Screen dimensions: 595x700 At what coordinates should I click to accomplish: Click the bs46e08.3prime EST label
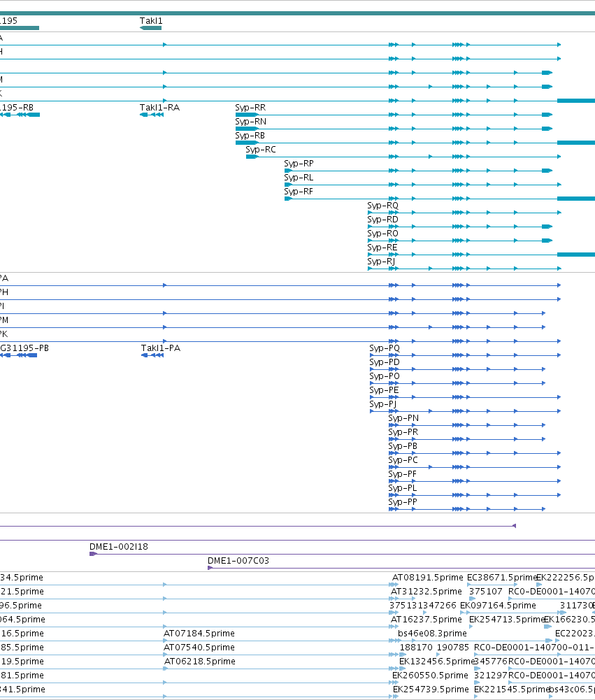[432, 634]
